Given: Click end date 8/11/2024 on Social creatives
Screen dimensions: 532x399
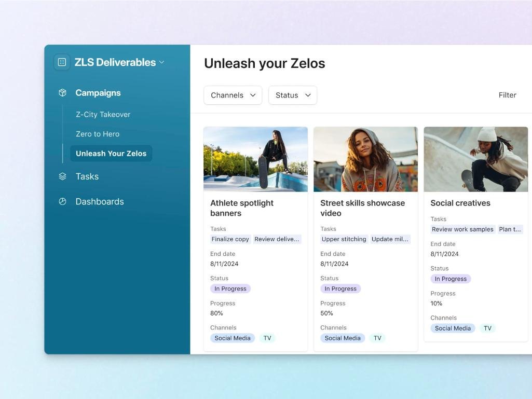Looking at the screenshot, I should pos(444,254).
